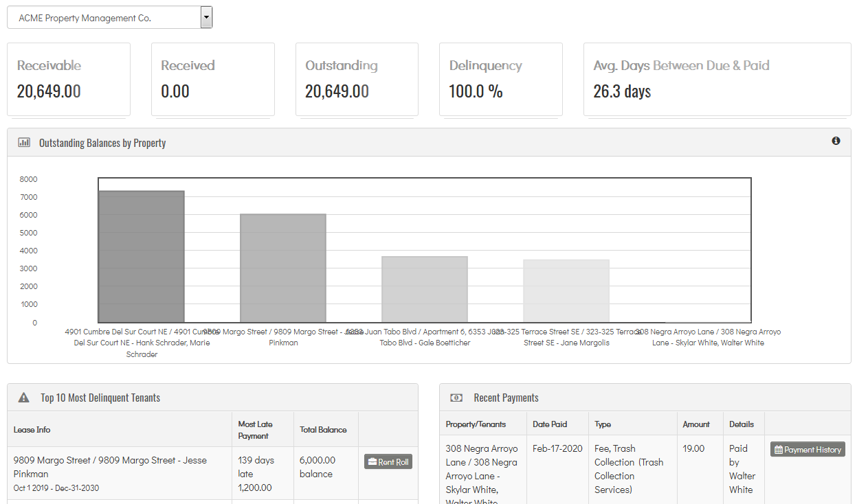
Task: Select the Hank Schrader bar in chart
Action: click(142, 256)
